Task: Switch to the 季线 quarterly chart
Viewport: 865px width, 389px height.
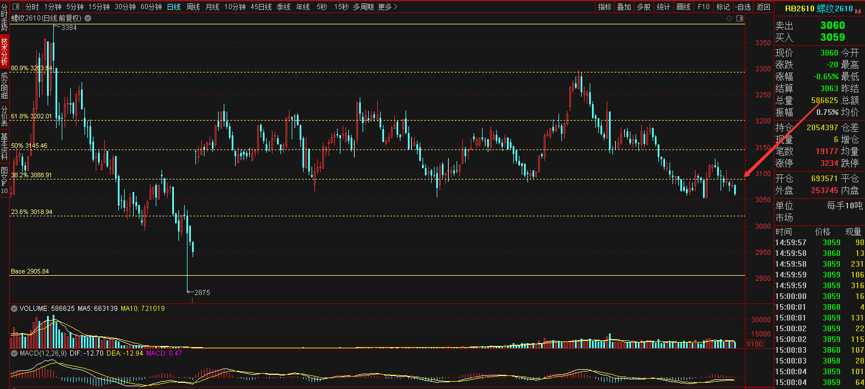Action: [x=284, y=7]
